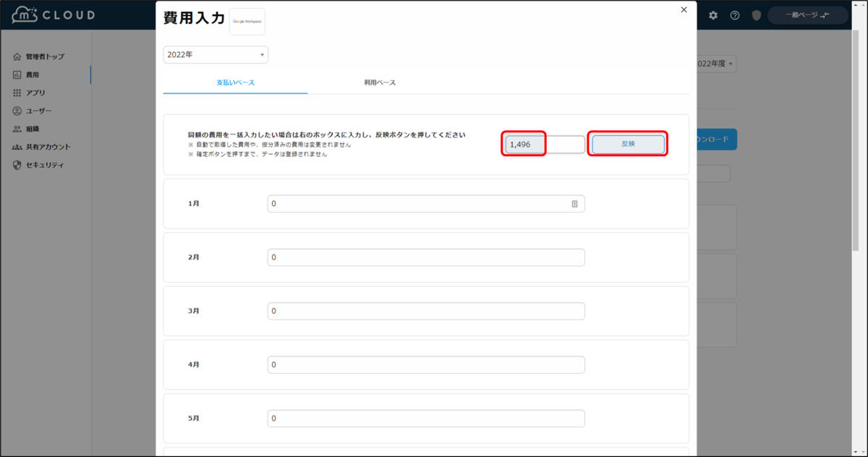Open 共有アカウント sidebar item
Viewport: 868px width, 457px height.
click(x=48, y=147)
